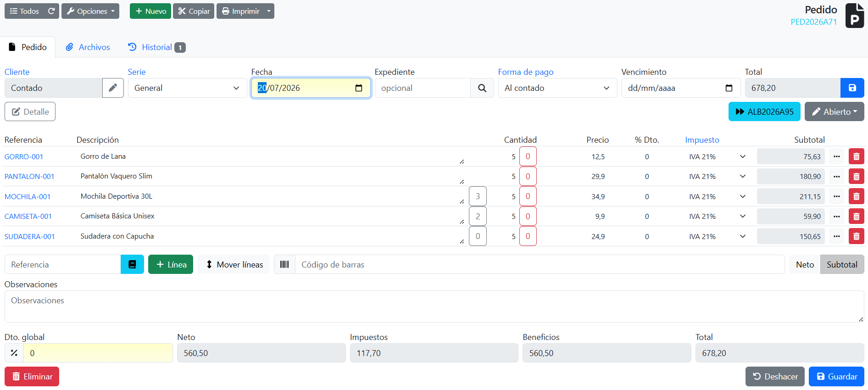Open the Forma de pago dropdown
Screen dimensions: 868x390
[x=557, y=88]
